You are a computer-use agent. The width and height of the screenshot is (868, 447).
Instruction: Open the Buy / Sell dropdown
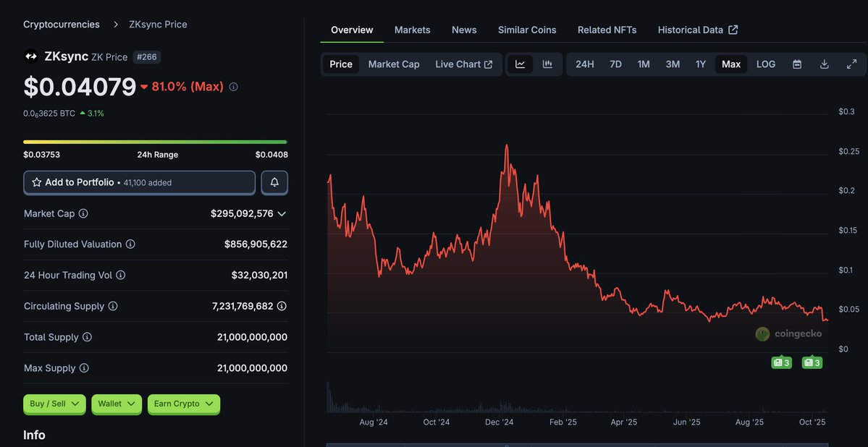pos(54,404)
